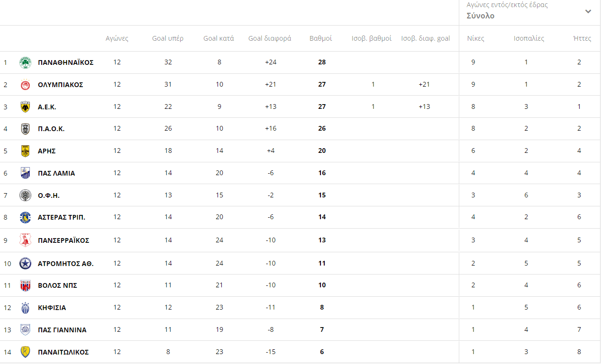Viewport: 601px width, 364px height.
Task: Open the home/away matches dropdown chevron
Action: pos(588,11)
